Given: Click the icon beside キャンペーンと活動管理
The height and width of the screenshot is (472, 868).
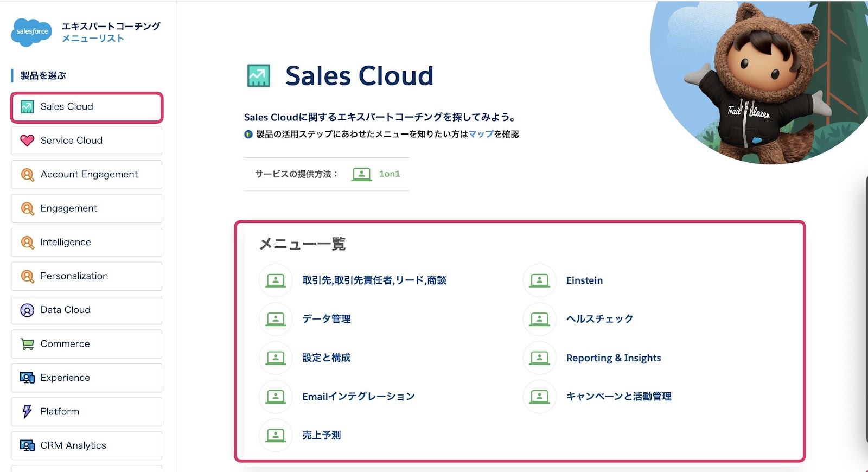Looking at the screenshot, I should pos(539,397).
